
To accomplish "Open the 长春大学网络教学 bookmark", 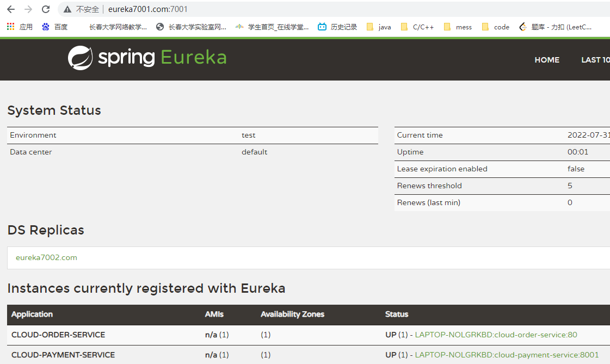I will point(118,27).
